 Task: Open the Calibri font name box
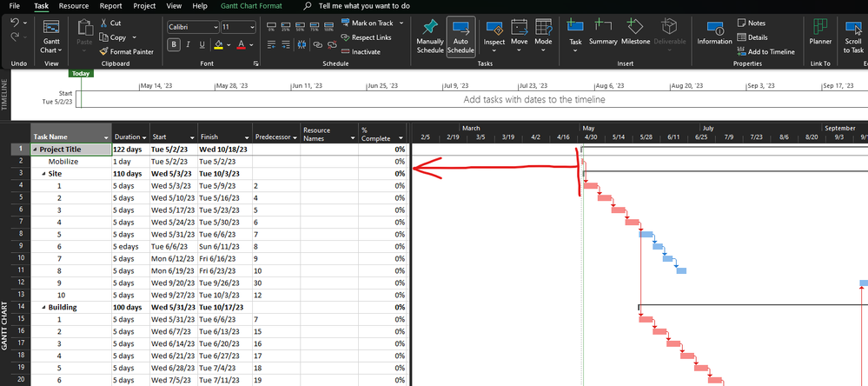pyautogui.click(x=193, y=27)
